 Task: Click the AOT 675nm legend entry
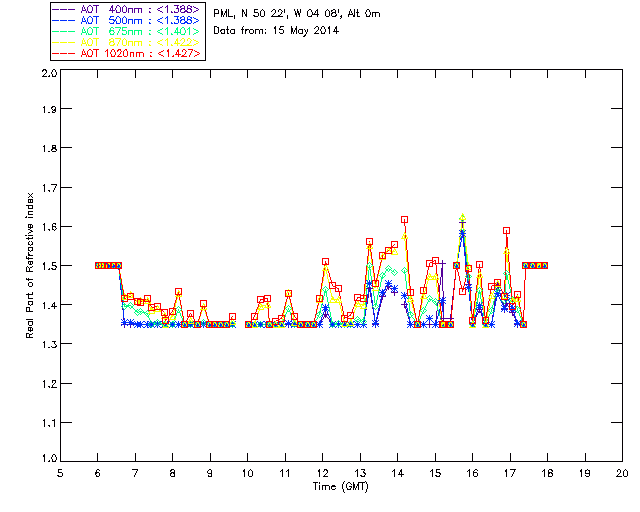click(x=127, y=31)
